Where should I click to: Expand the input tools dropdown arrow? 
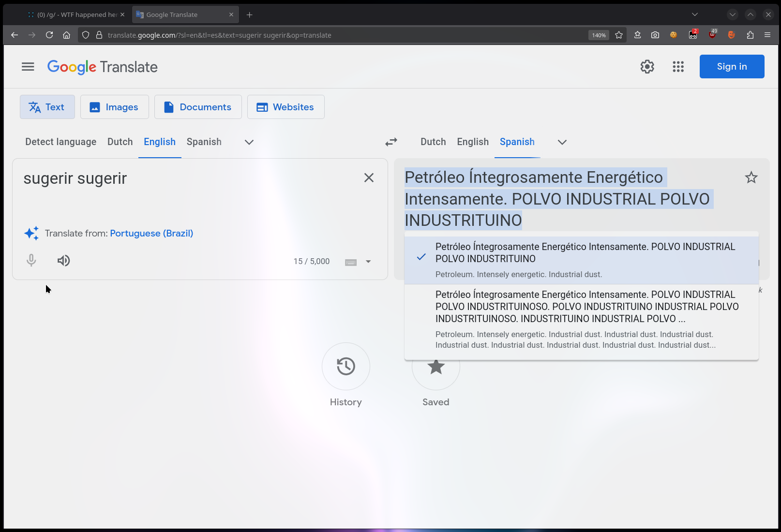368,262
